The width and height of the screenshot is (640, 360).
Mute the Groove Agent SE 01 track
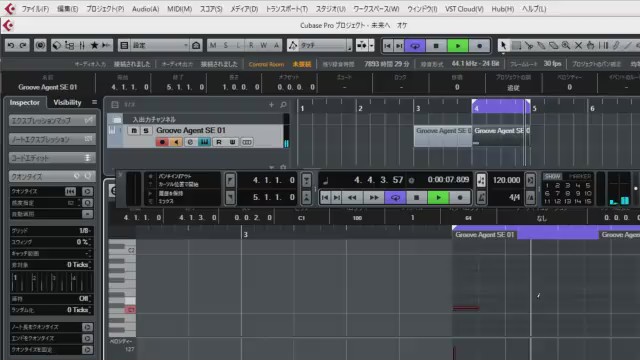point(134,131)
